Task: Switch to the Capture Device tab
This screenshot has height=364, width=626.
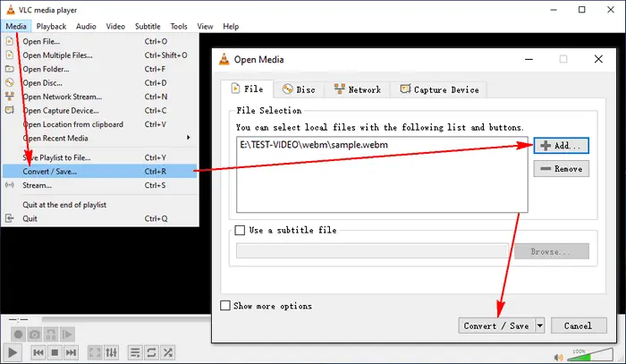Action: [438, 89]
